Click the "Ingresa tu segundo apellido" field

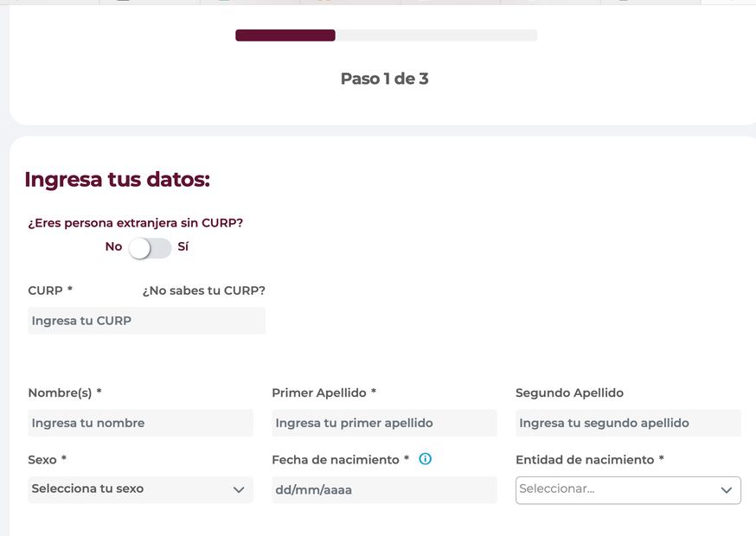pyautogui.click(x=628, y=423)
